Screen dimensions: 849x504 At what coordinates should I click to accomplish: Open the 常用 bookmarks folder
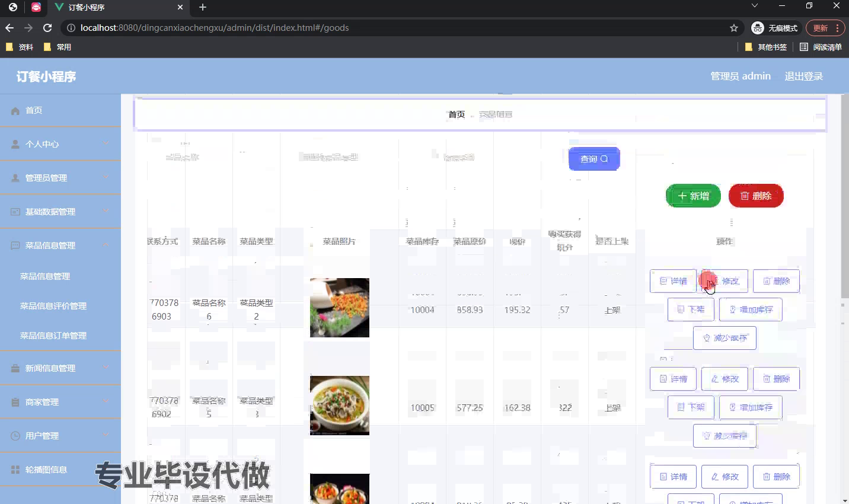pos(58,47)
